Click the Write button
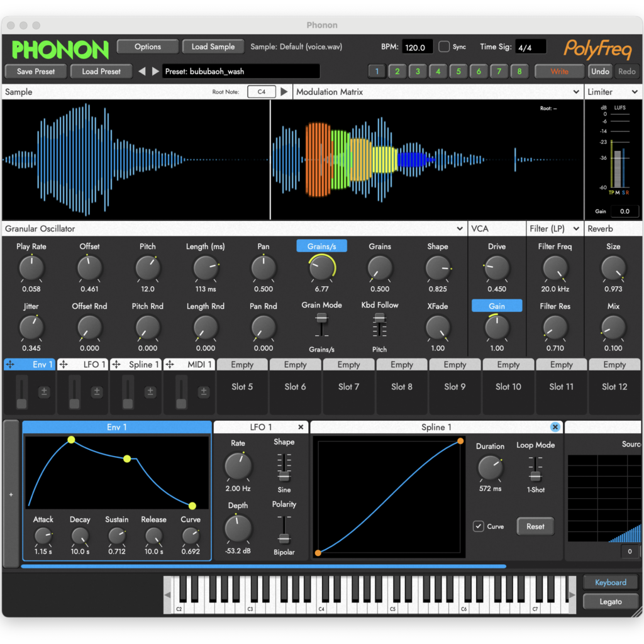 pos(559,71)
